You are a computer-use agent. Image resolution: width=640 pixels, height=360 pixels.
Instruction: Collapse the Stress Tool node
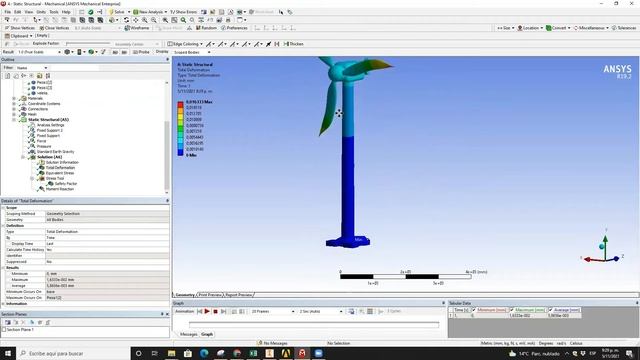tap(32, 178)
